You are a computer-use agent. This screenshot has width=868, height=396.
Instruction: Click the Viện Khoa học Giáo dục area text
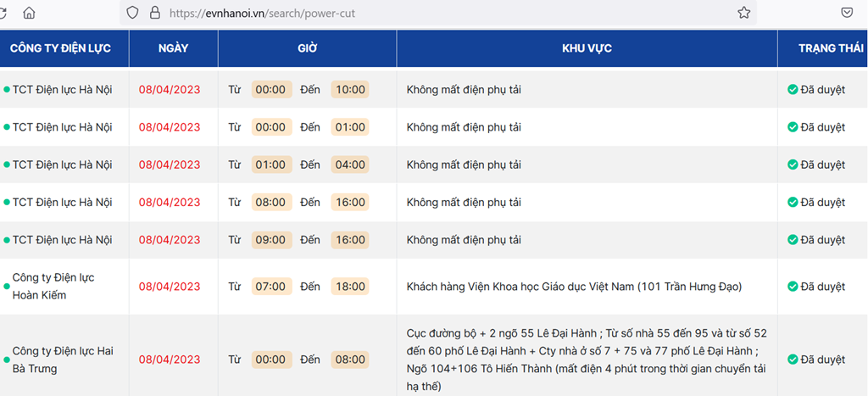pyautogui.click(x=574, y=287)
